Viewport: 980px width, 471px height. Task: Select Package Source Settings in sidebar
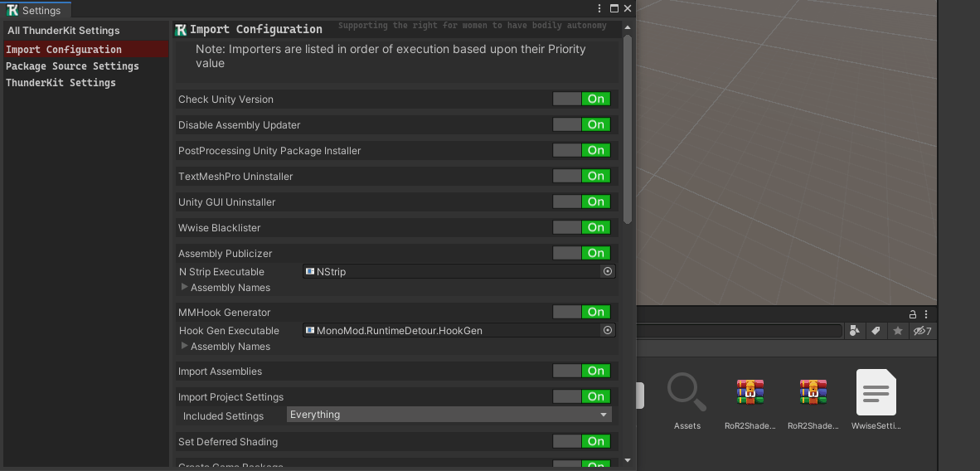[72, 66]
